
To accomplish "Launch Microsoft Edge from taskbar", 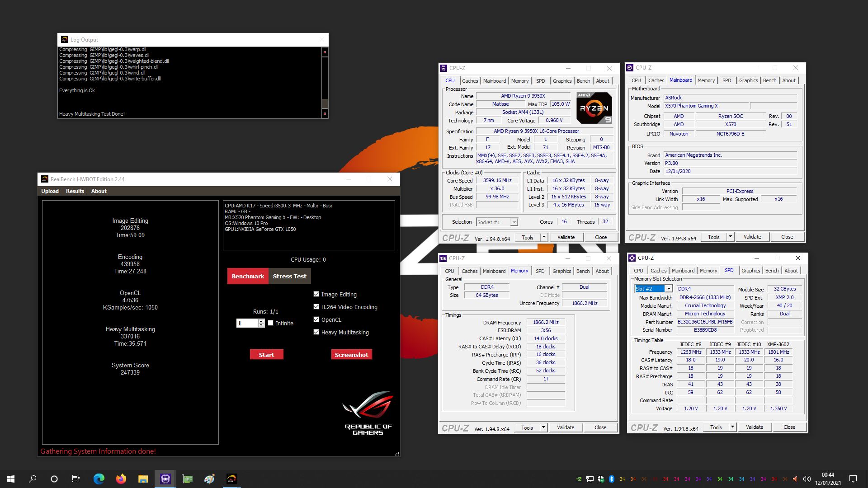I will [x=99, y=479].
